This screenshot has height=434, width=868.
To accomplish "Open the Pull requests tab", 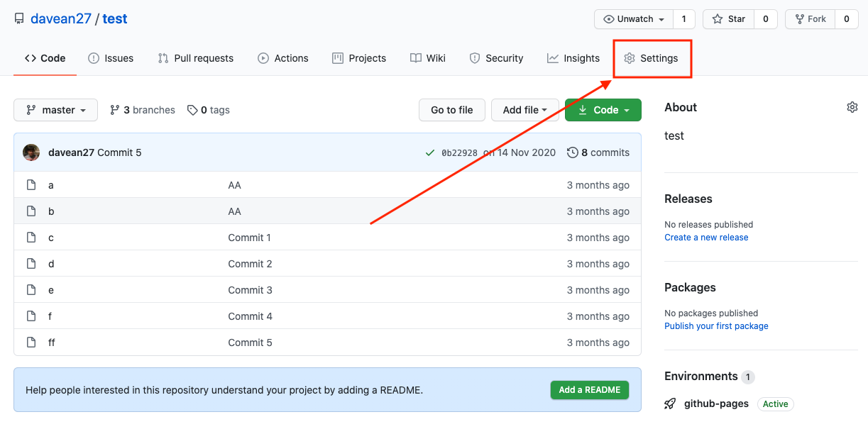I will click(195, 58).
